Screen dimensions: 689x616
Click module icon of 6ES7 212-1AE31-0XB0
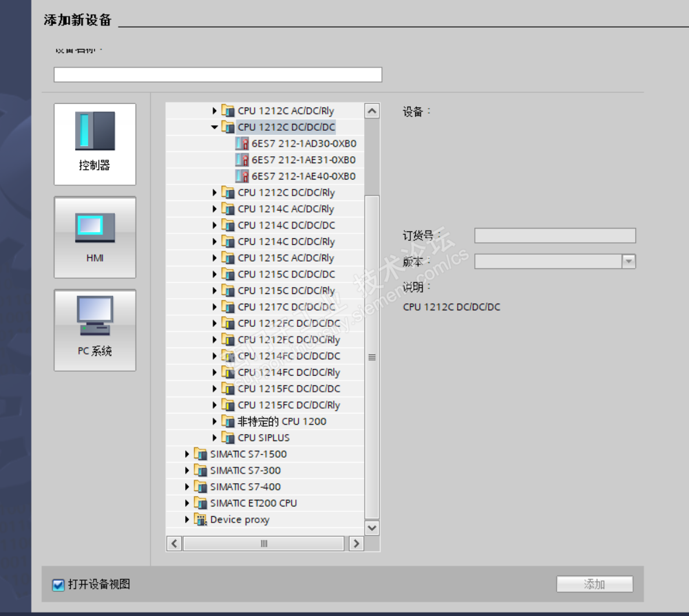pos(242,160)
